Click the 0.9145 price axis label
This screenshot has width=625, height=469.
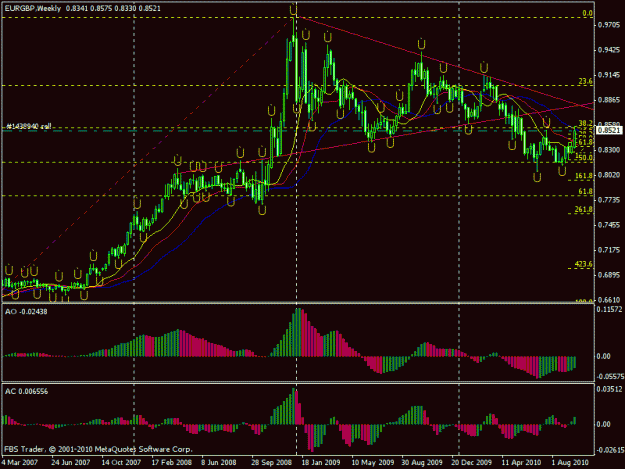pos(608,75)
